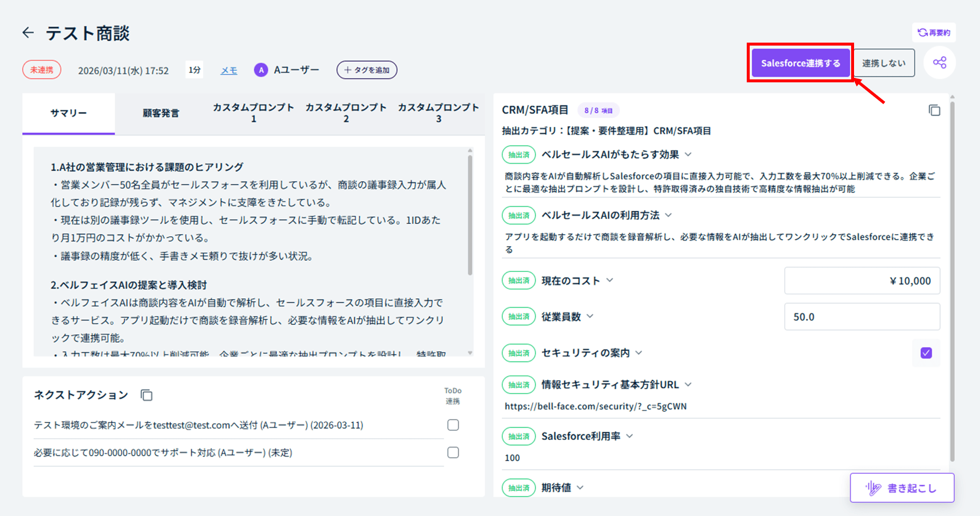The width and height of the screenshot is (980, 516).
Task: Click the 従業員数 input field
Action: pyautogui.click(x=861, y=317)
